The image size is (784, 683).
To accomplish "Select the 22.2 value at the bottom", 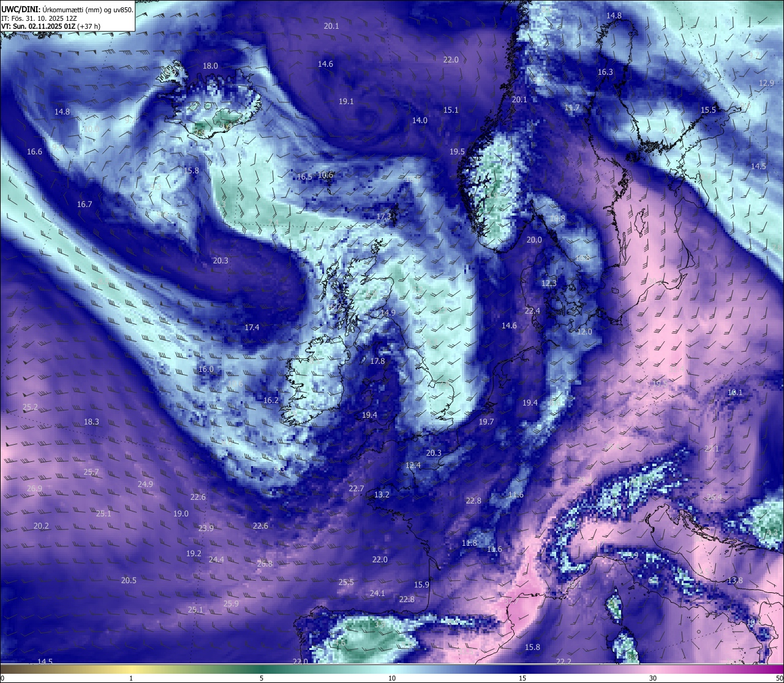I will pos(563,662).
